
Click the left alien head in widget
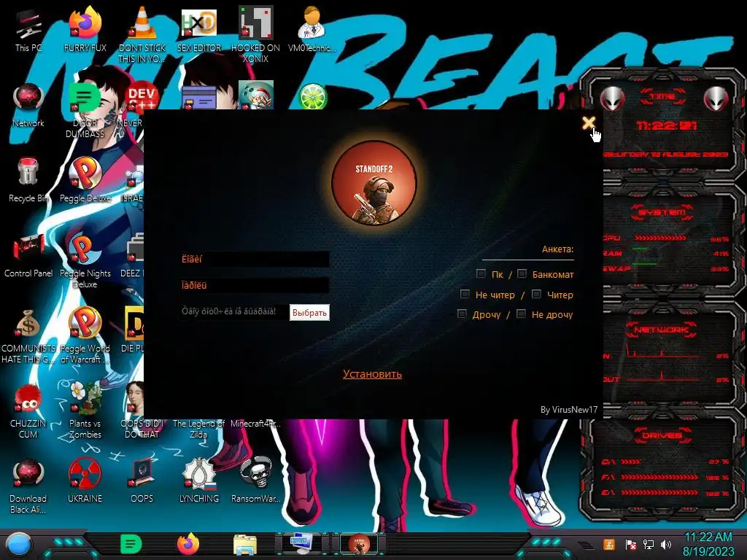pyautogui.click(x=613, y=98)
